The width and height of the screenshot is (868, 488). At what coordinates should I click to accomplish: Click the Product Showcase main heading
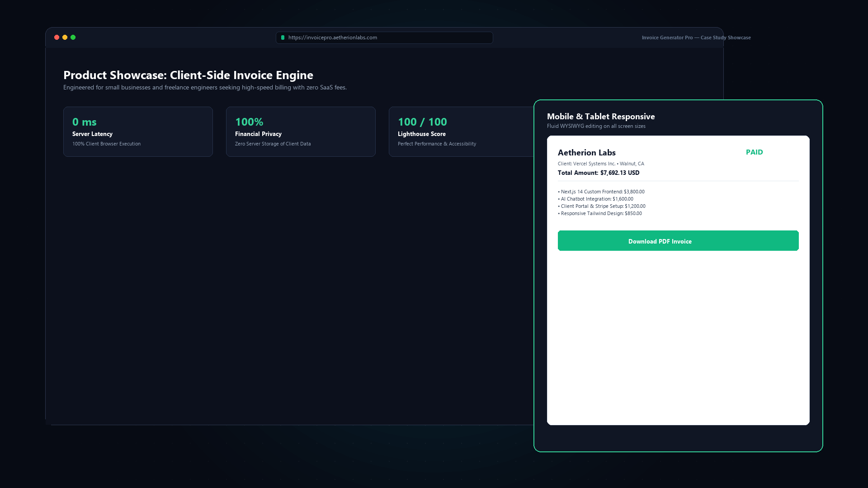point(188,75)
